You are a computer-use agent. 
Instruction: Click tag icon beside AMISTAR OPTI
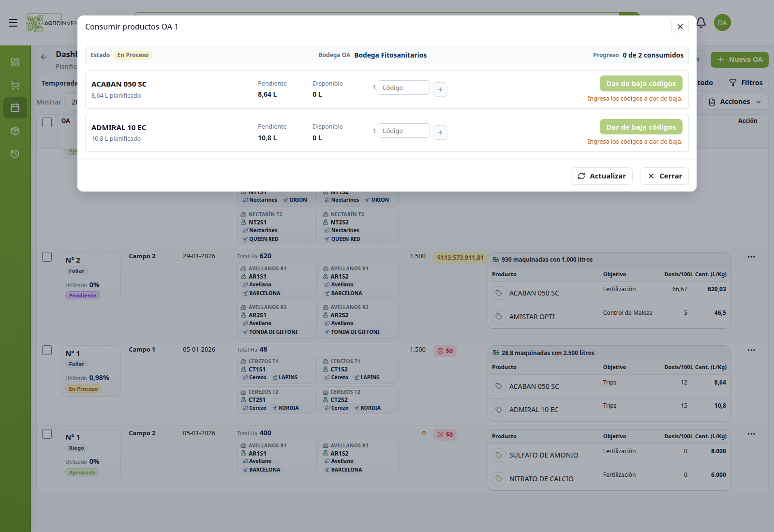pos(498,317)
